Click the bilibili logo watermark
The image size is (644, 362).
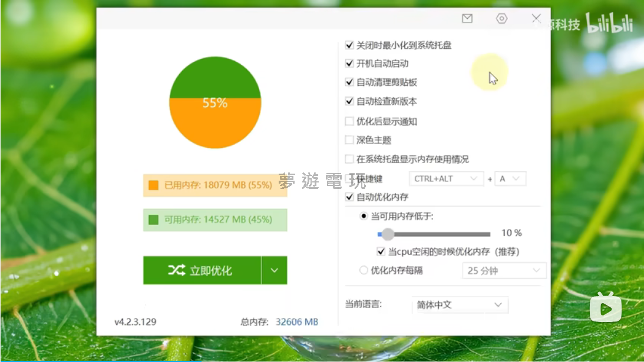609,25
